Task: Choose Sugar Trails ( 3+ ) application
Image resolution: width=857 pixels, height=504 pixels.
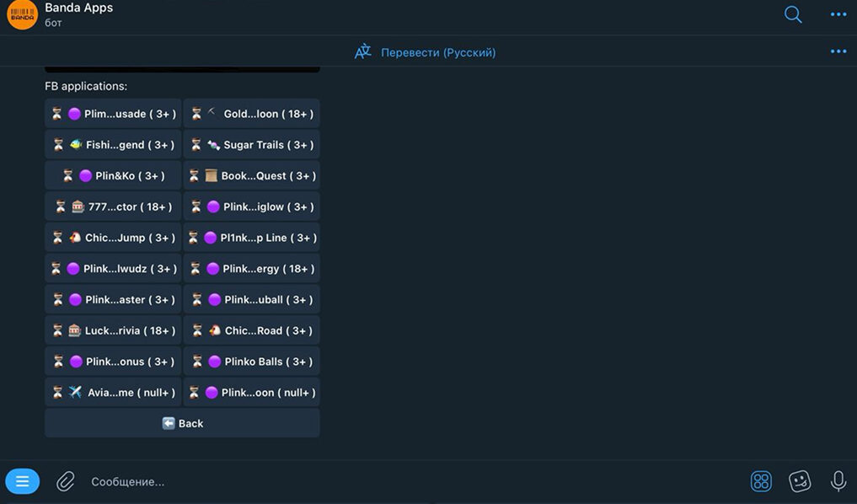Action: click(251, 145)
